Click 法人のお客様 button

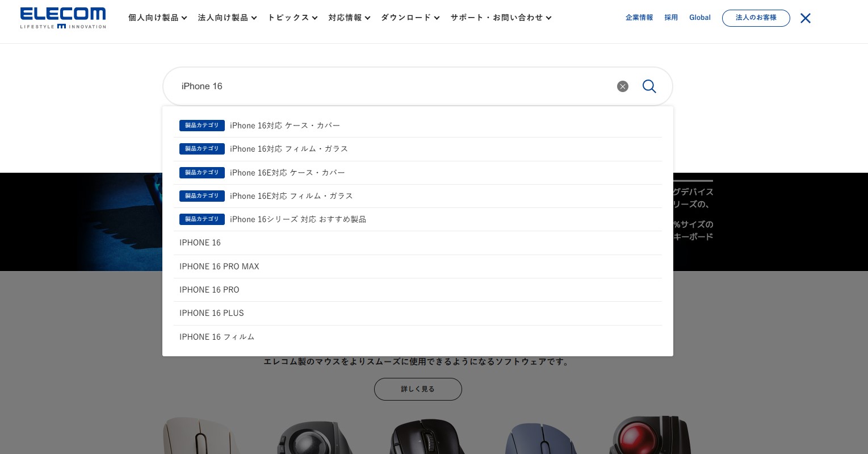tap(756, 18)
